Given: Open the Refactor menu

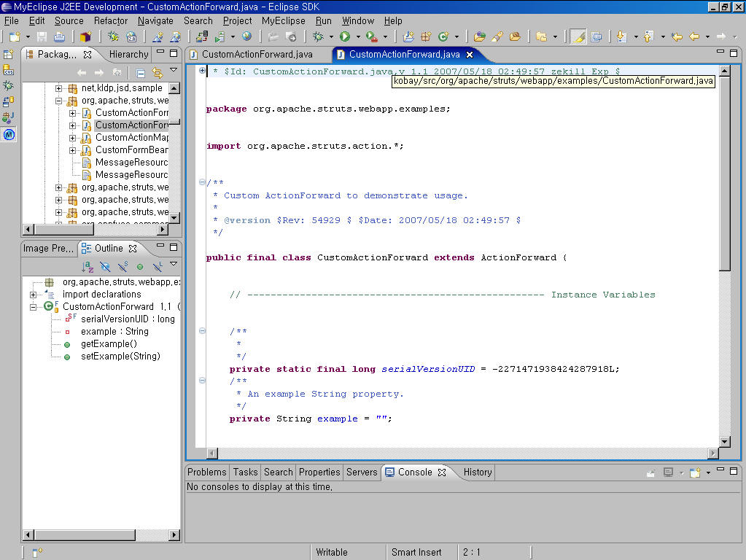Looking at the screenshot, I should tap(111, 21).
